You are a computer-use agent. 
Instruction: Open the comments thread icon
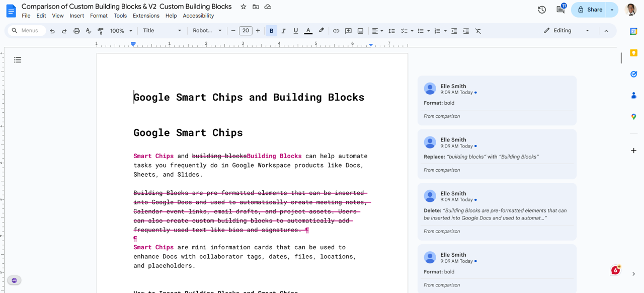560,10
